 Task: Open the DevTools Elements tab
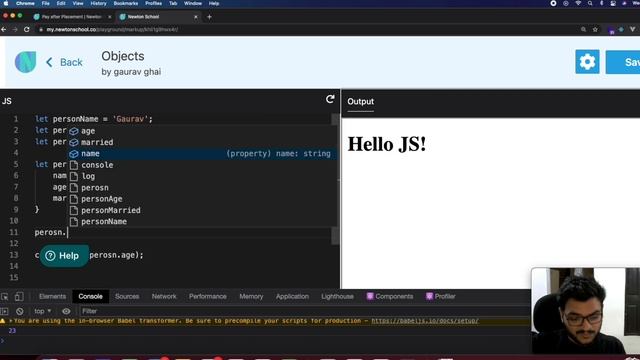pos(52,296)
